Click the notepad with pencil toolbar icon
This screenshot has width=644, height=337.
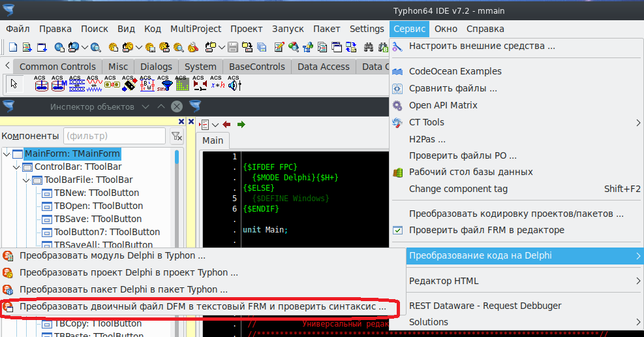[x=279, y=47]
